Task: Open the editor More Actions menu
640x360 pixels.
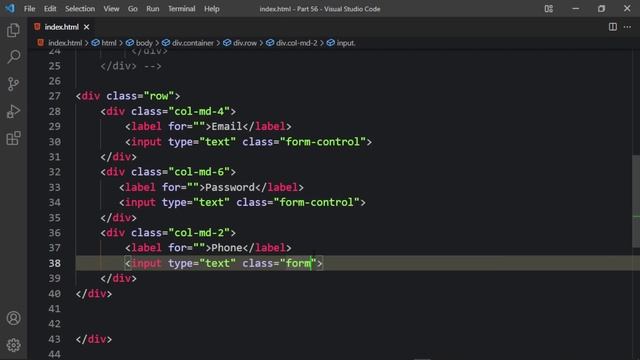Action: click(627, 27)
